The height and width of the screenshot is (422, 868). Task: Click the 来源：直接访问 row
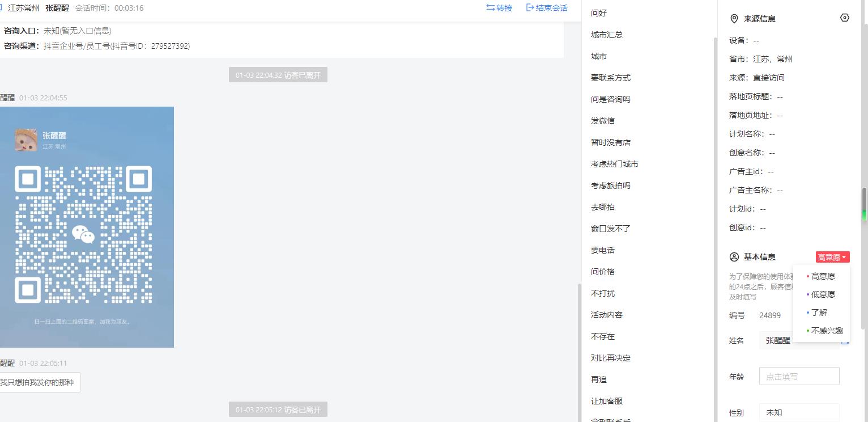coord(757,78)
